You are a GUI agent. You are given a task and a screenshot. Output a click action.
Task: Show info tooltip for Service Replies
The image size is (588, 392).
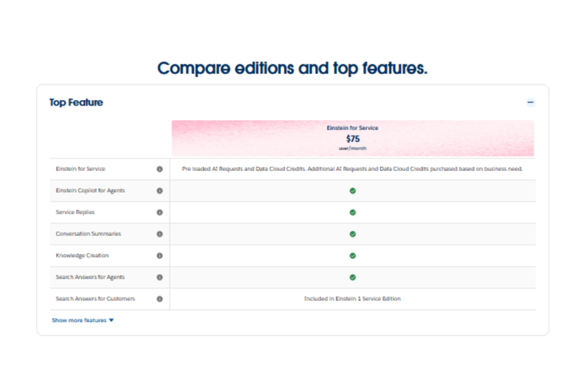(160, 212)
